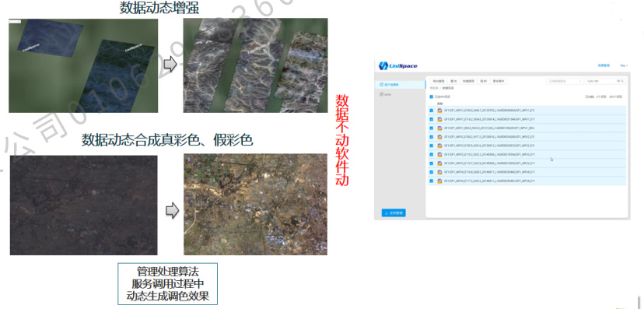Toggle the select-all checkbox above the file list
Viewport: 644px width, 309px height.
pyautogui.click(x=431, y=97)
